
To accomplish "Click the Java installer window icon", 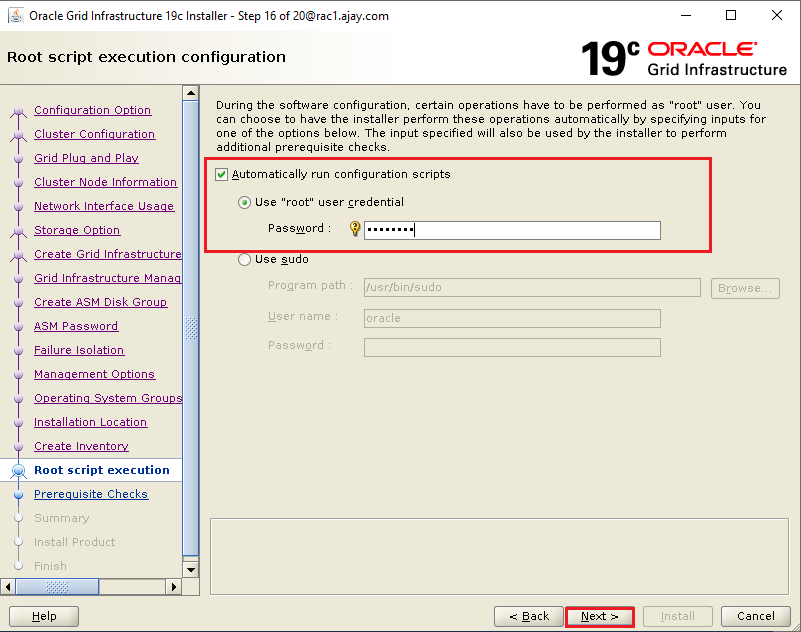I will (15, 15).
